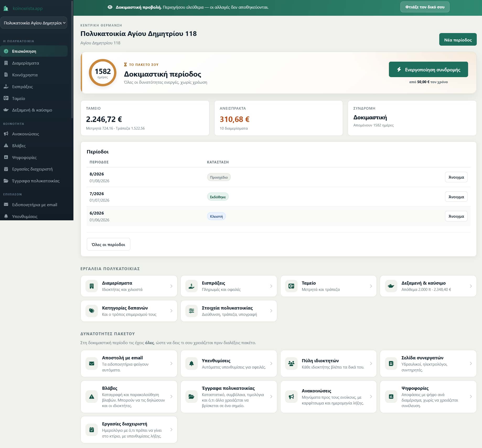
Task: Click the Νέα περίοδος button
Action: [x=458, y=40]
